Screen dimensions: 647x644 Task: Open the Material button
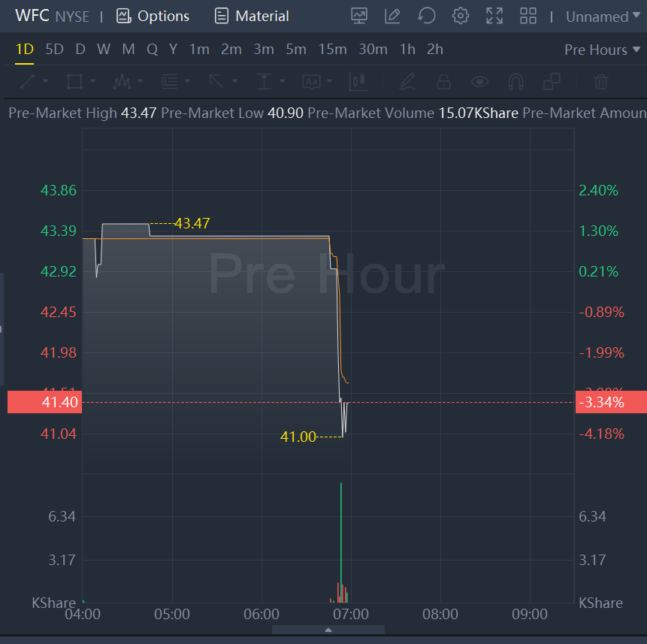(252, 16)
